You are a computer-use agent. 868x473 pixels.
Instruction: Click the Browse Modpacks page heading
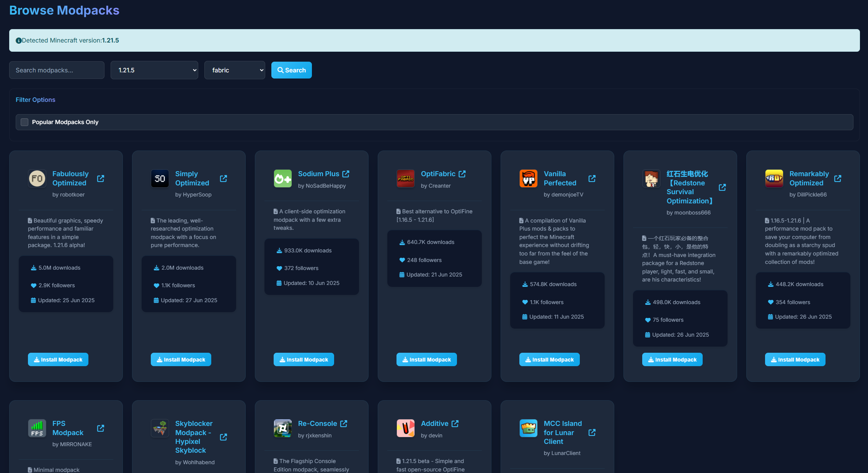tap(64, 10)
